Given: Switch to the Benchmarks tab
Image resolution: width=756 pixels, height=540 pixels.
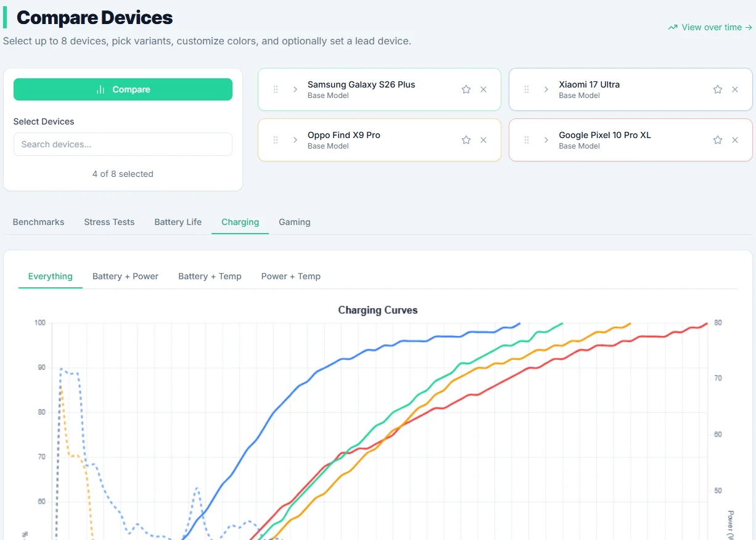Looking at the screenshot, I should pos(38,222).
